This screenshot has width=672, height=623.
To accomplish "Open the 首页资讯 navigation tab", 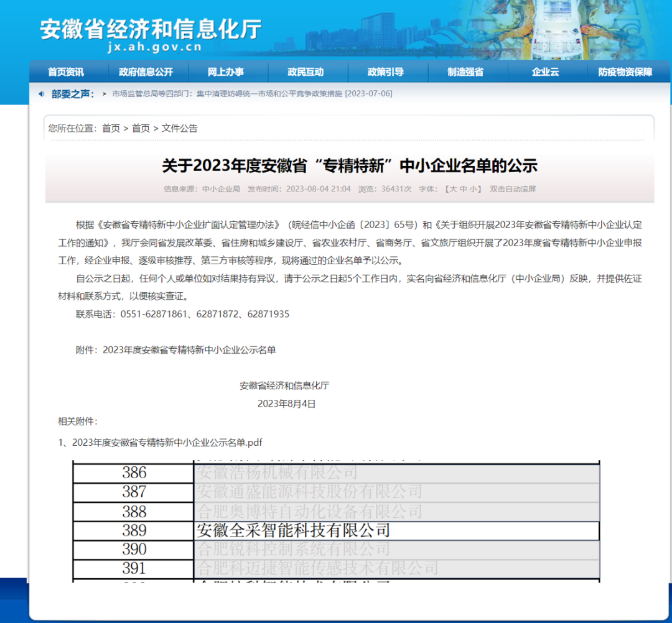I will pyautogui.click(x=66, y=72).
